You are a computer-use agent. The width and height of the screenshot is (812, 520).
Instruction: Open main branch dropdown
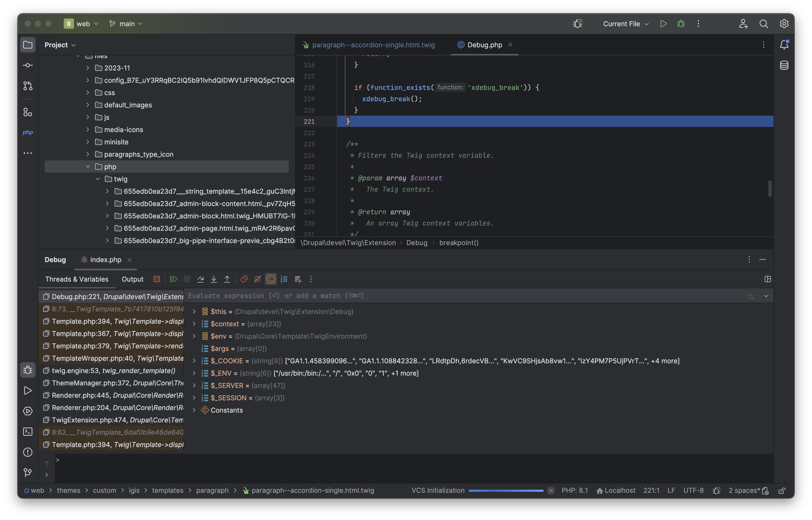(x=126, y=24)
